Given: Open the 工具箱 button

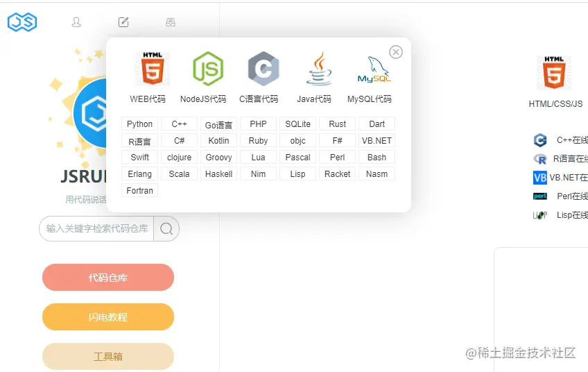Looking at the screenshot, I should 108,356.
